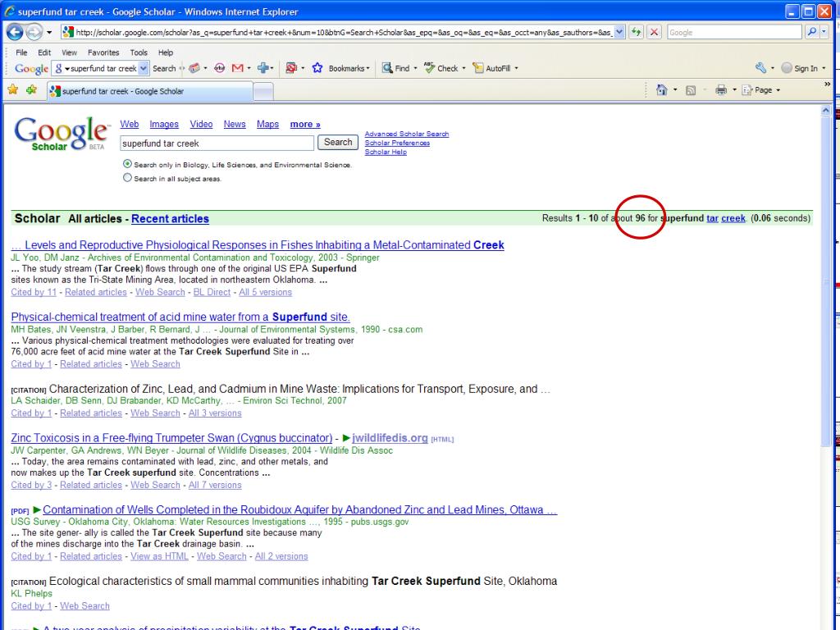Viewport: 840px width, 630px height.
Task: Click the Google Toolbar Gmail icon
Action: (x=237, y=68)
